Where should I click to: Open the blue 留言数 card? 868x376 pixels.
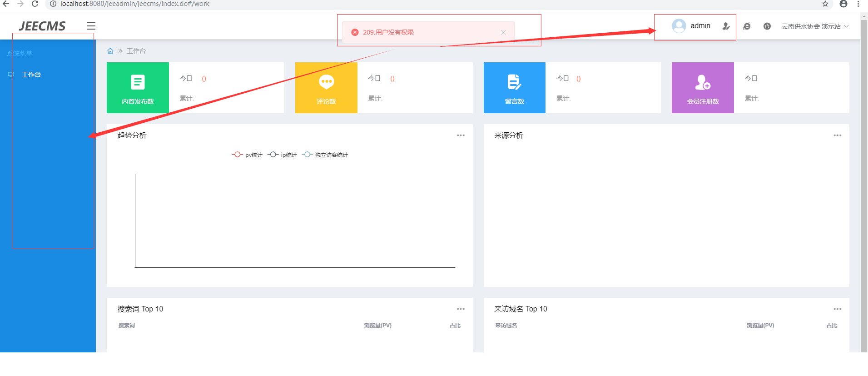[x=515, y=88]
